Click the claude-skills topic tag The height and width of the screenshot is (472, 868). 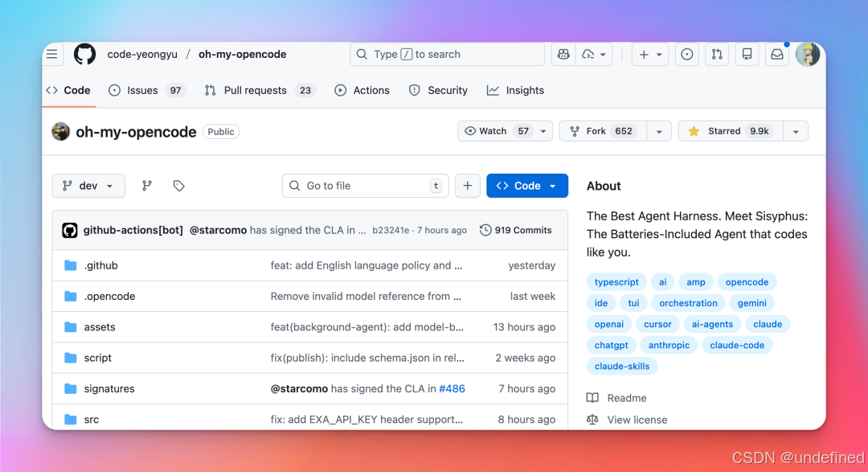point(621,366)
